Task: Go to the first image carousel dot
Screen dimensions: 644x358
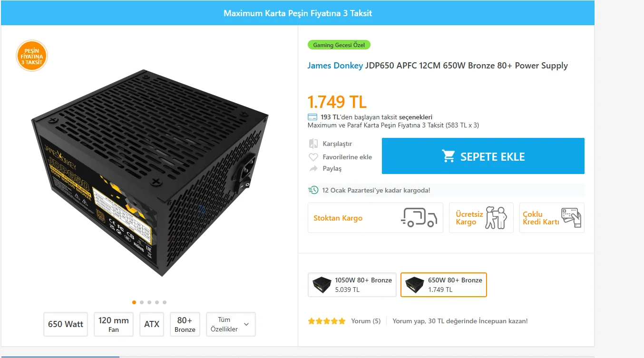Action: pyautogui.click(x=134, y=302)
